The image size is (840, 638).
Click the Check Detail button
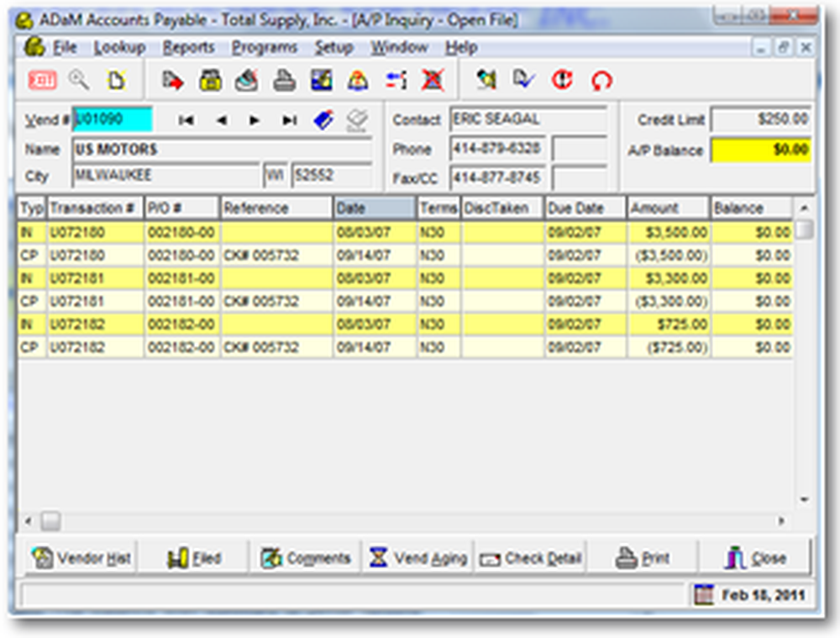tap(532, 558)
